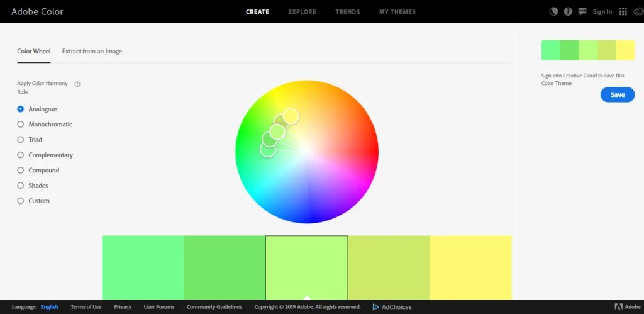
Task: Click the mint green wheel handle
Action: (x=268, y=149)
